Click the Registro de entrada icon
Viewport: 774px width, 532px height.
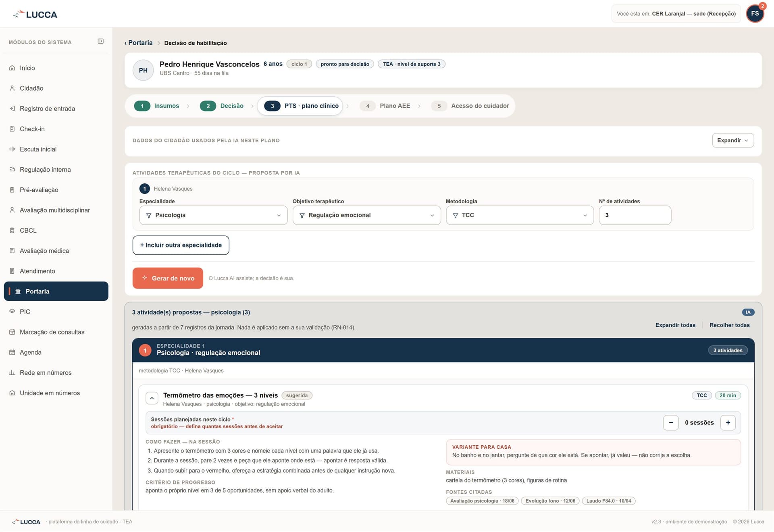[12, 109]
